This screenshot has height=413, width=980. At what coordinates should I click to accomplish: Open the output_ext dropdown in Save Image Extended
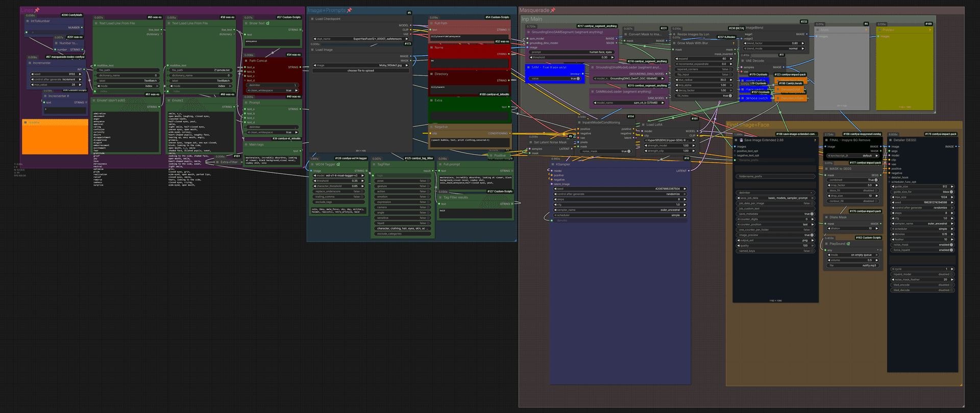pyautogui.click(x=776, y=240)
